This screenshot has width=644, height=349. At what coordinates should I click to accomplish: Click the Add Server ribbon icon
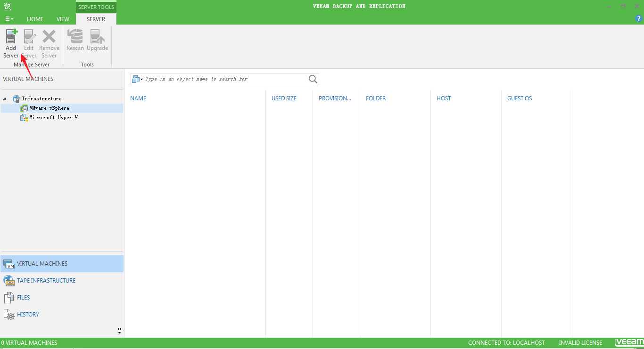(x=11, y=36)
